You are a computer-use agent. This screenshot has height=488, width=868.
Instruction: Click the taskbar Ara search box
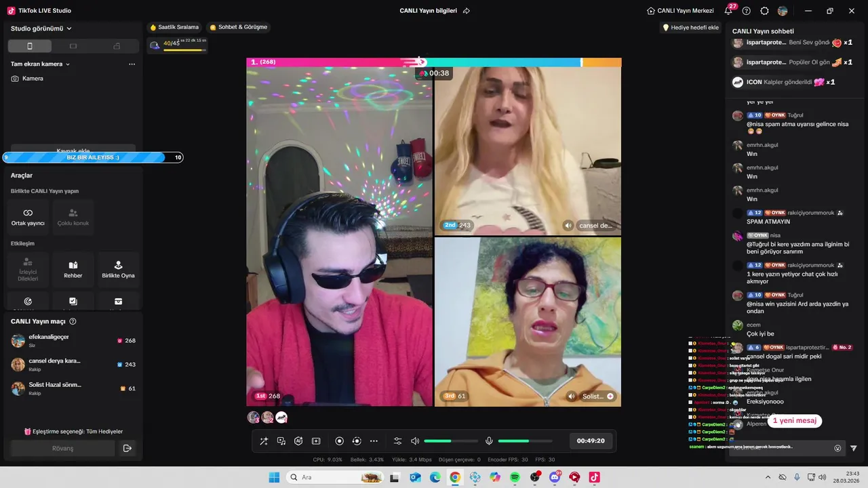coord(334,477)
